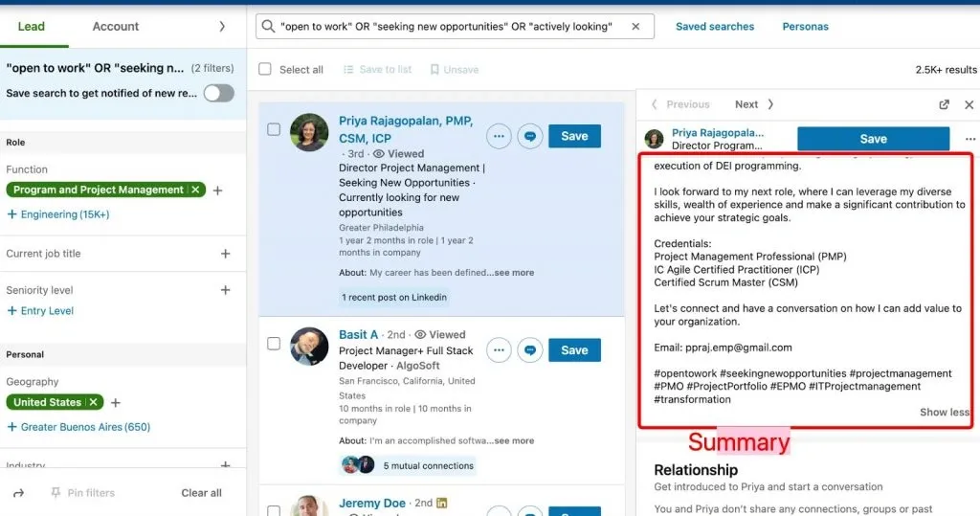Viewport: 980px width, 516px height.
Task: Remove Program and Project Management filter
Action: (195, 190)
